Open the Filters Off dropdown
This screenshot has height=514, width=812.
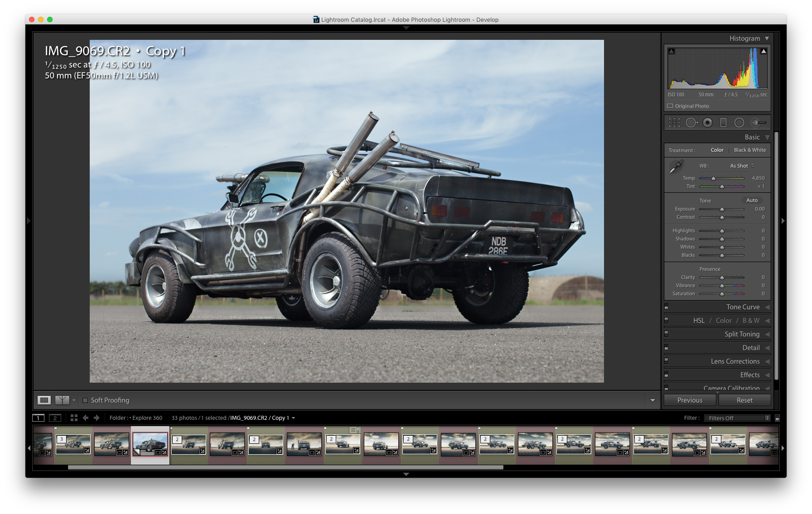(737, 418)
